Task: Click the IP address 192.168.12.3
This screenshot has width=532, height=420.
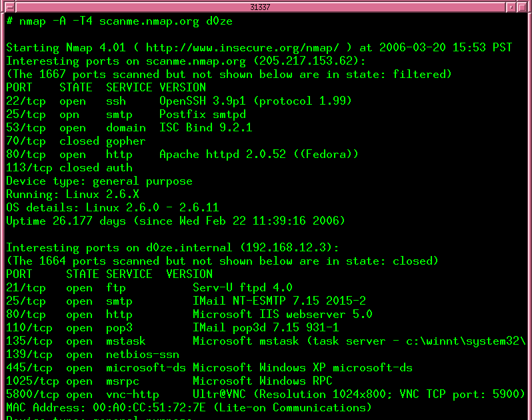Action: click(287, 247)
